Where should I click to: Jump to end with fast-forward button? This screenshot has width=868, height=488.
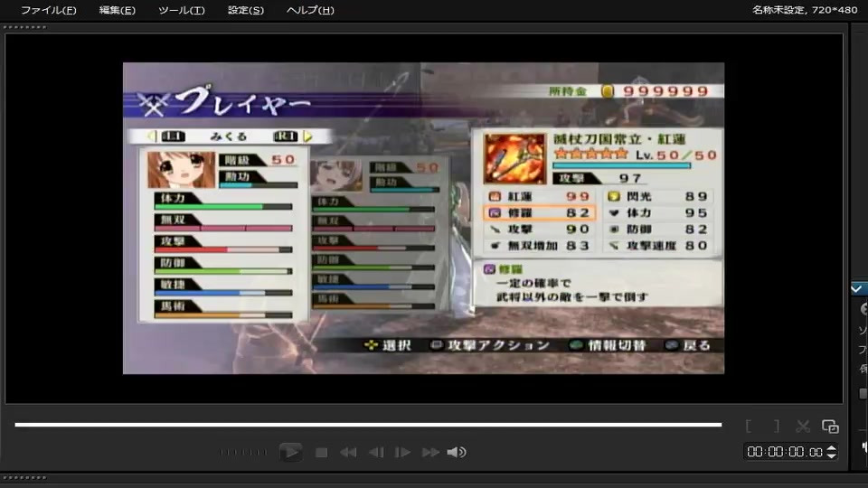click(x=430, y=453)
